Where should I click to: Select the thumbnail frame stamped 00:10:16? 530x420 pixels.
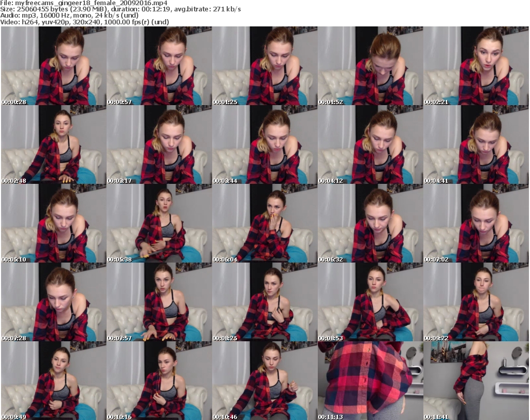coord(159,381)
